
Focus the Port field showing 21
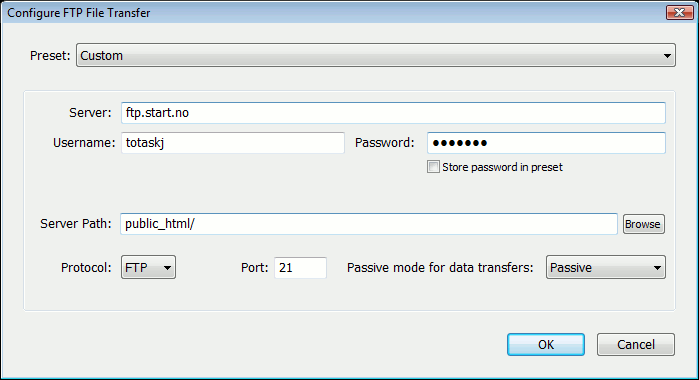[x=300, y=268]
